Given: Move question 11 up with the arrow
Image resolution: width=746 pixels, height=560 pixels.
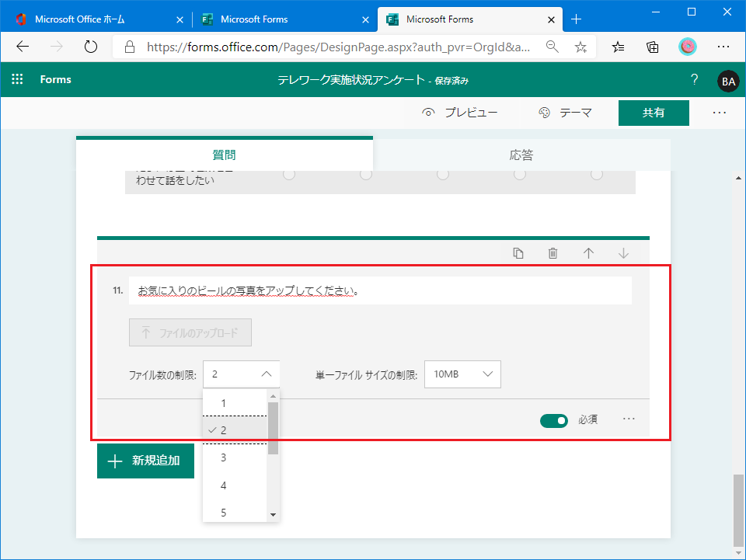Looking at the screenshot, I should click(x=588, y=253).
